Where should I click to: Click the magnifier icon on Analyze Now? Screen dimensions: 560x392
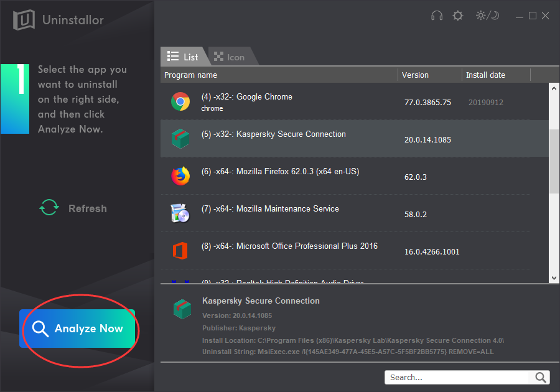pos(40,329)
